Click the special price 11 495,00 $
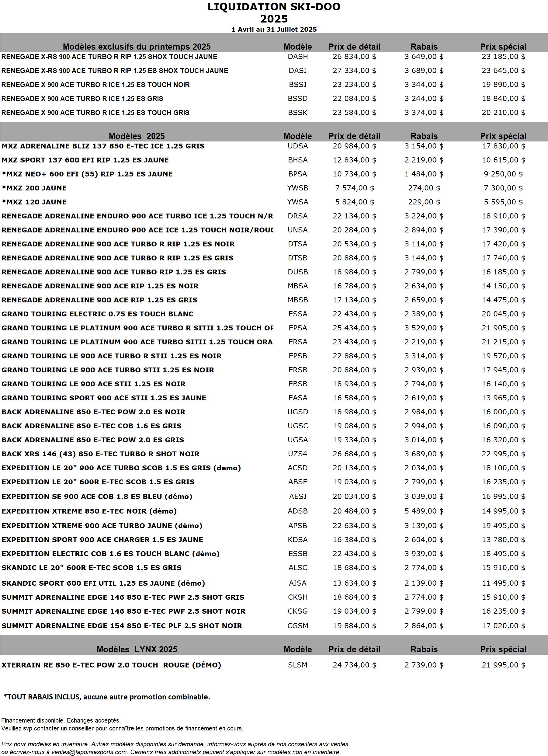 coord(503,583)
